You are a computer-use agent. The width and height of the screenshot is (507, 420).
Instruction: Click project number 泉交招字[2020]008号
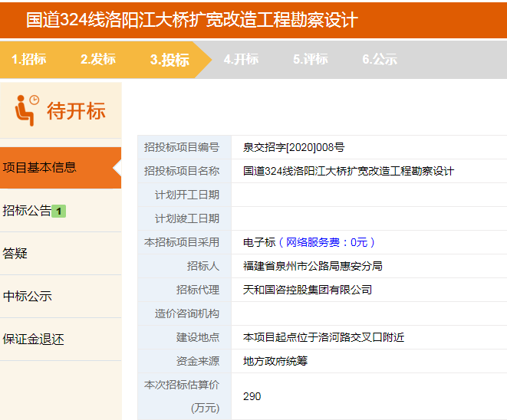[294, 147]
